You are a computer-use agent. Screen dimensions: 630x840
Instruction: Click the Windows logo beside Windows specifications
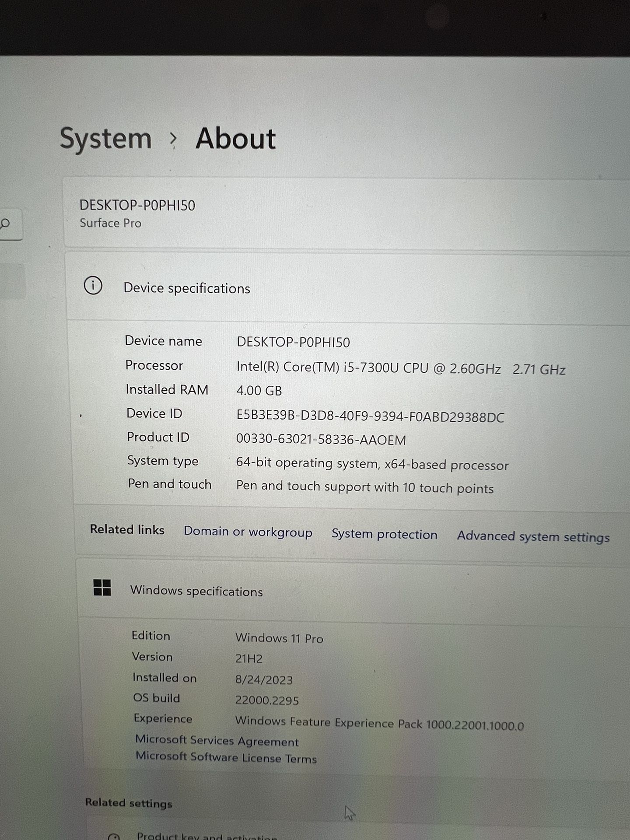tap(102, 588)
